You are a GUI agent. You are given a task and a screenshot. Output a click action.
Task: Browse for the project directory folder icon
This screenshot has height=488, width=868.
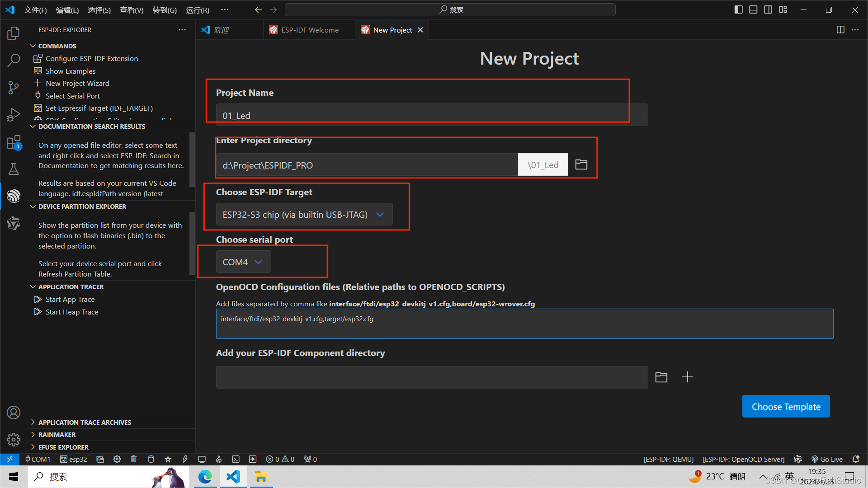point(581,164)
